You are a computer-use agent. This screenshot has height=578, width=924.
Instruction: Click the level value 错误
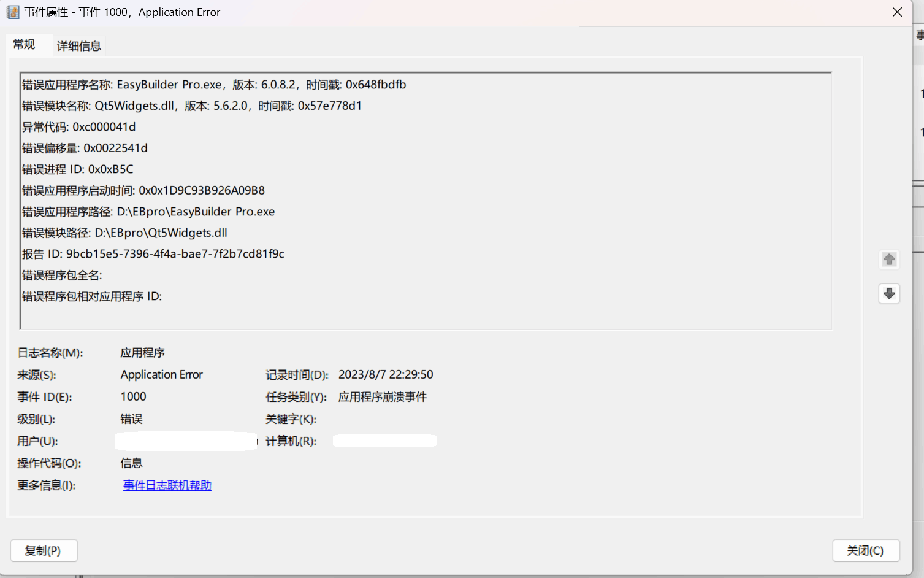coord(132,419)
